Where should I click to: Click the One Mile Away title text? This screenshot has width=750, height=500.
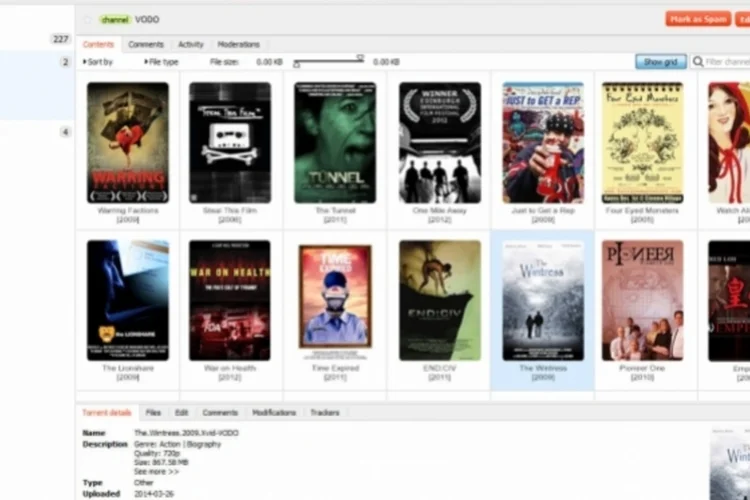click(440, 211)
